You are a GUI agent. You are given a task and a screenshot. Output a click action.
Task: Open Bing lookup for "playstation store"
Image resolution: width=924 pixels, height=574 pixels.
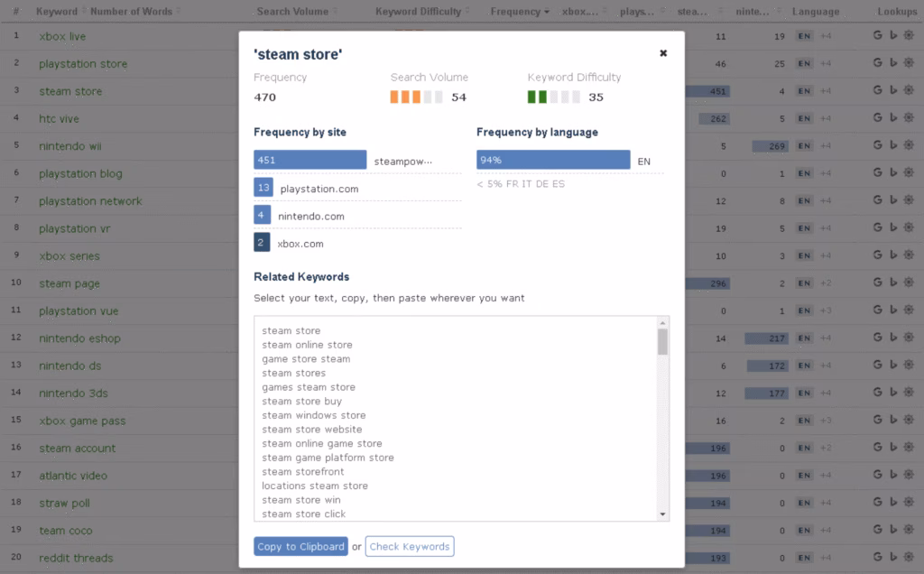[x=893, y=64]
